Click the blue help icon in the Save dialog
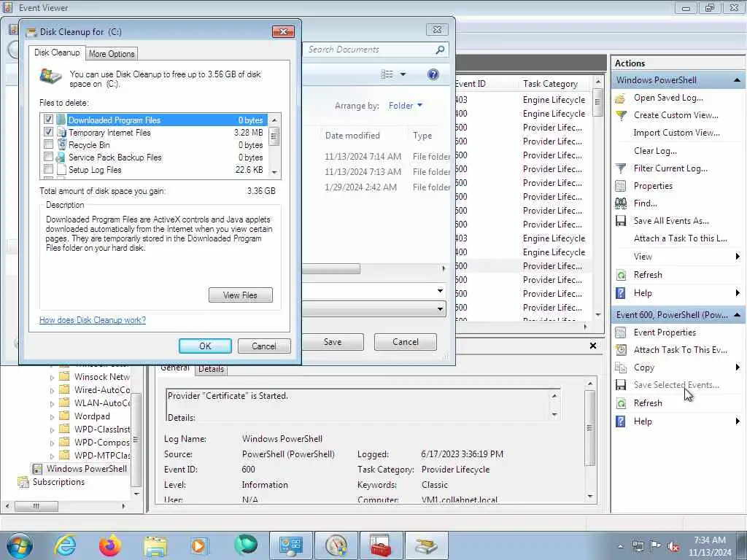 pyautogui.click(x=433, y=74)
